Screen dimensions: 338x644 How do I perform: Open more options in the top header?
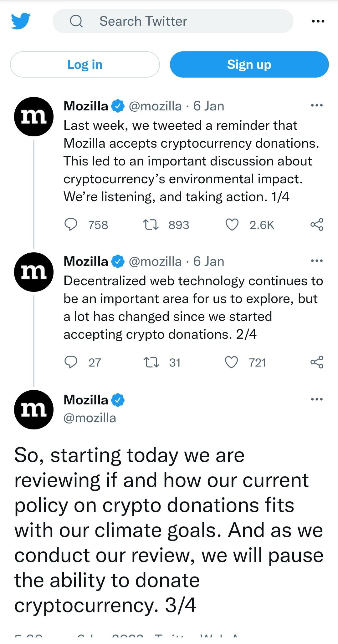pos(318,21)
